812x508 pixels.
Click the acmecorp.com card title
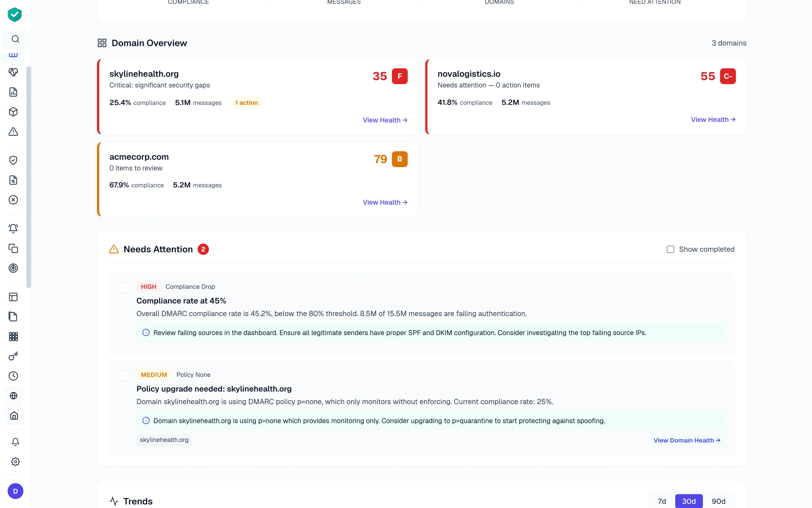pyautogui.click(x=139, y=157)
